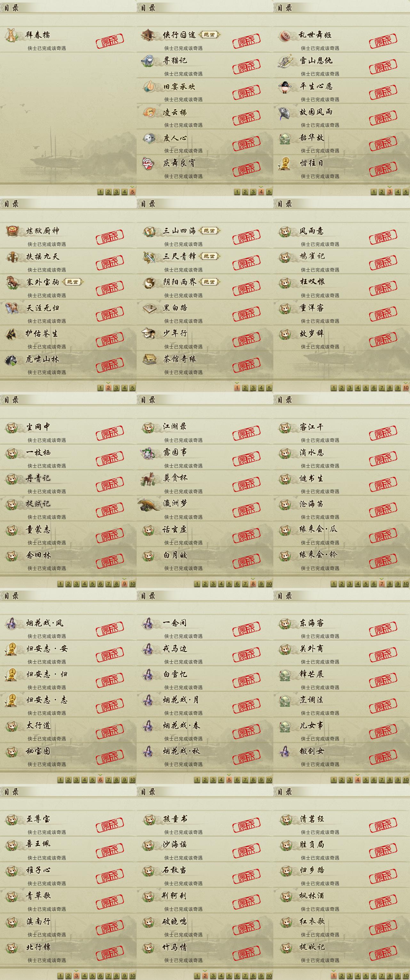Select page 5 tab below the 拜春播 list
Viewport: 410px width, 980px height.
(x=133, y=192)
